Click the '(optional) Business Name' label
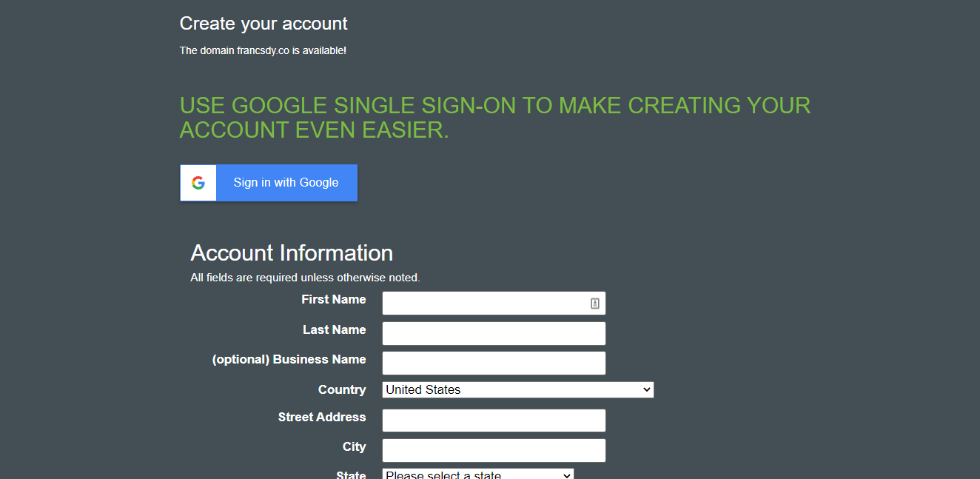This screenshot has height=479, width=980. [x=289, y=360]
